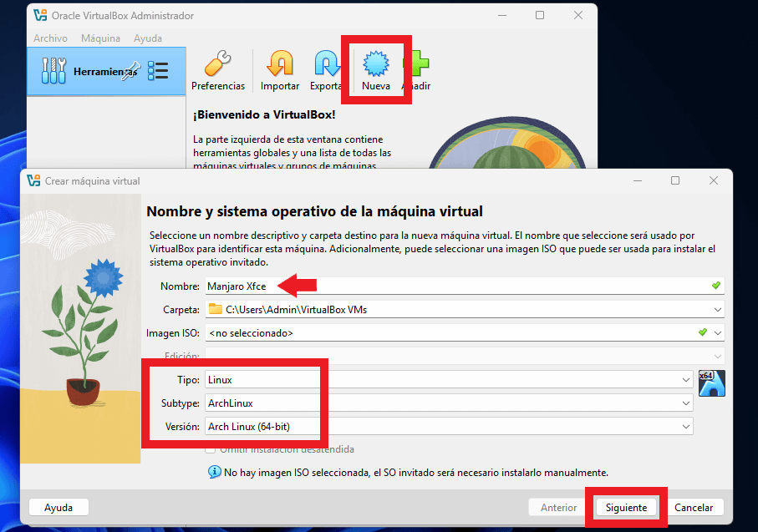Click the pin icon next to Herramientas
Image resolution: width=758 pixels, height=532 pixels.
(x=130, y=71)
